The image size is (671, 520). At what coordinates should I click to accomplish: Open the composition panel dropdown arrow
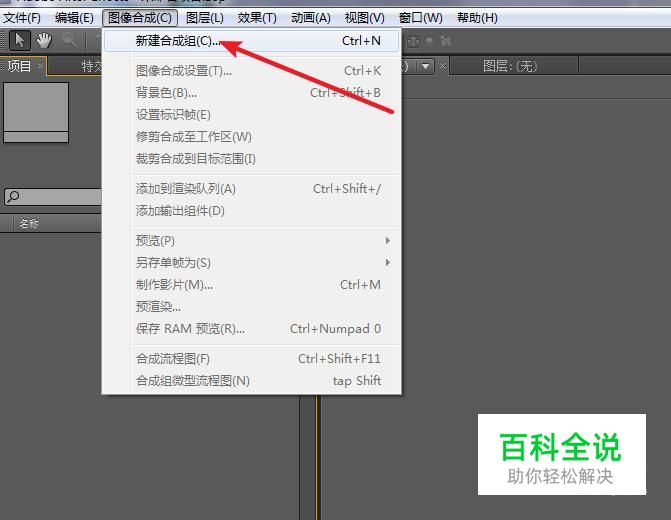(x=425, y=66)
